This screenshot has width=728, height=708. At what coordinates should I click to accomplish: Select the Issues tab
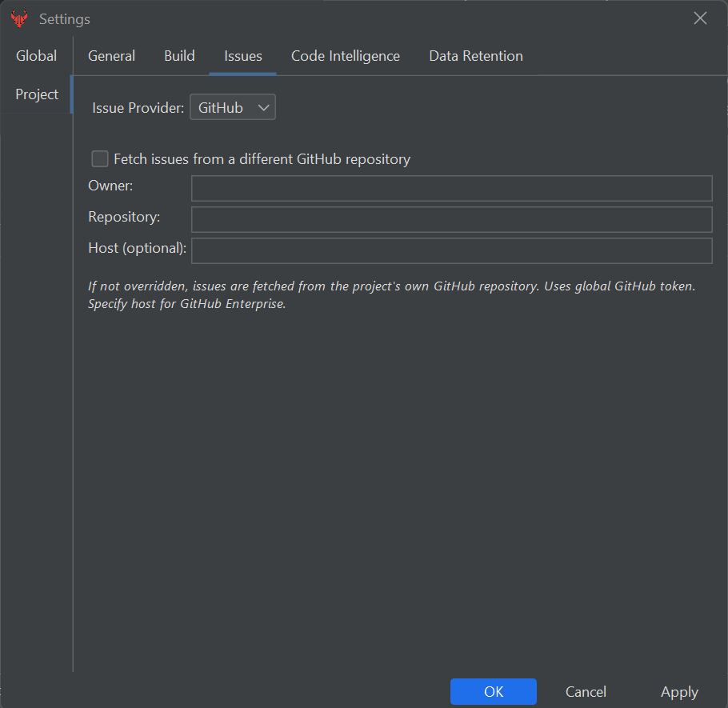coord(242,56)
